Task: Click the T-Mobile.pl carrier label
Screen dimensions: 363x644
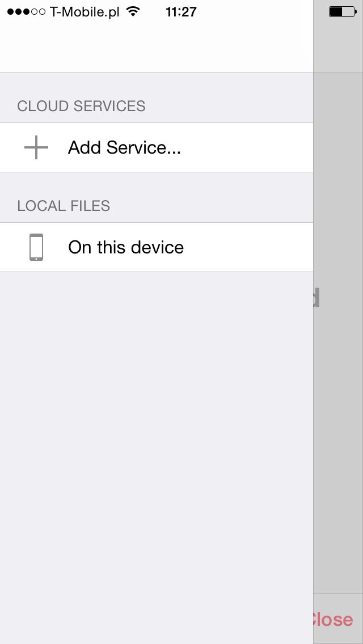Action: click(85, 12)
